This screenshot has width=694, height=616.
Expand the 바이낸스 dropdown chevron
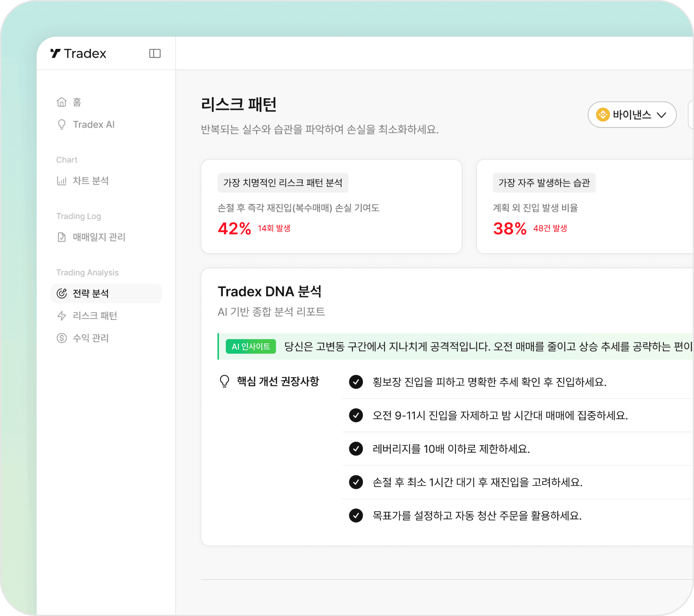[661, 115]
